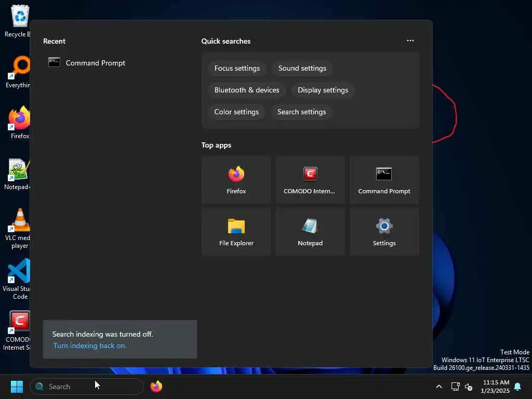Viewport: 532px width, 399px height.
Task: Click the Windows Start button
Action: [x=17, y=387]
